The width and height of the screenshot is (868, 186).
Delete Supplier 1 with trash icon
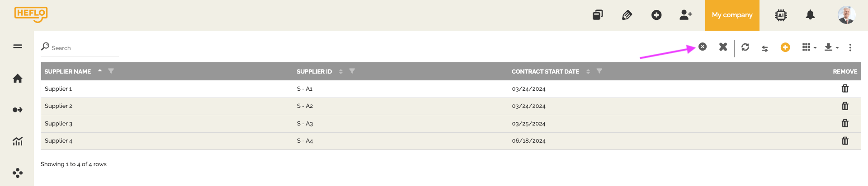pos(845,89)
